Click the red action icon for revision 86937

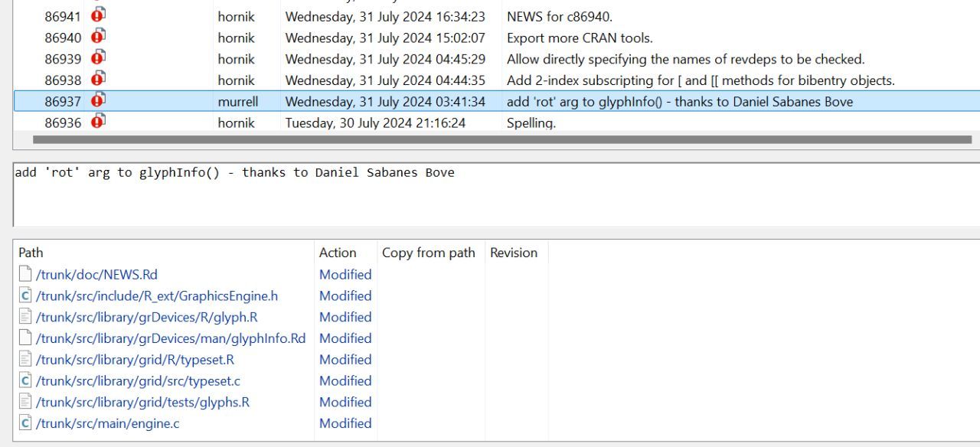click(98, 101)
